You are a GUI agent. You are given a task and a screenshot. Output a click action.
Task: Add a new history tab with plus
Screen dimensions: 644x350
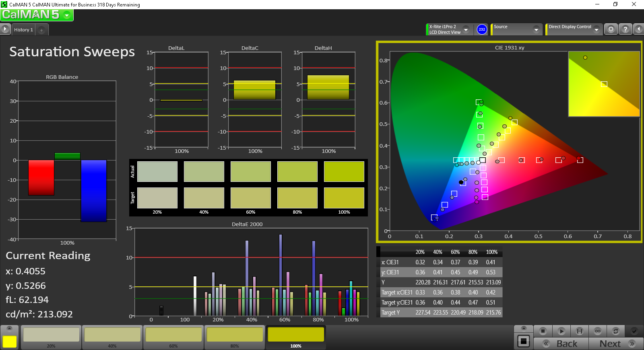click(41, 30)
